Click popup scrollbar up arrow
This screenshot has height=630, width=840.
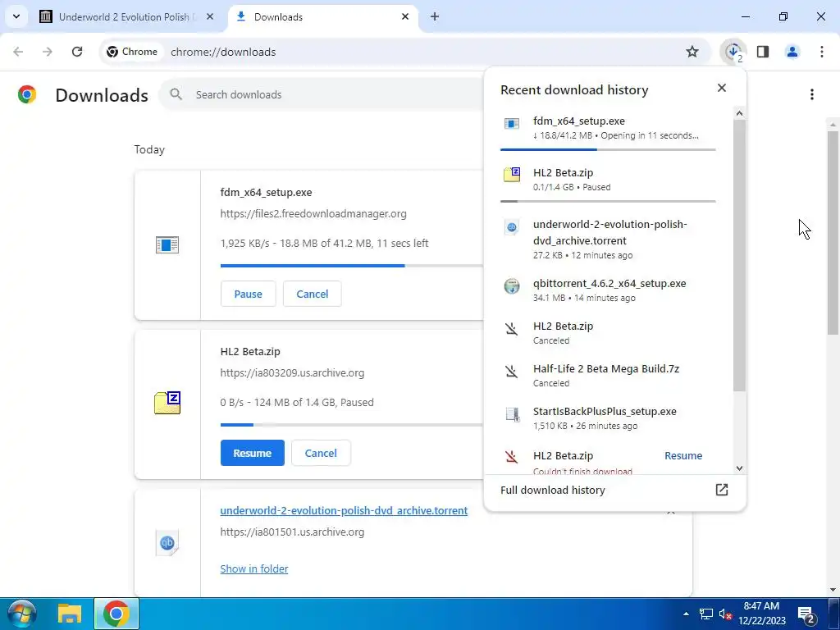pos(739,113)
